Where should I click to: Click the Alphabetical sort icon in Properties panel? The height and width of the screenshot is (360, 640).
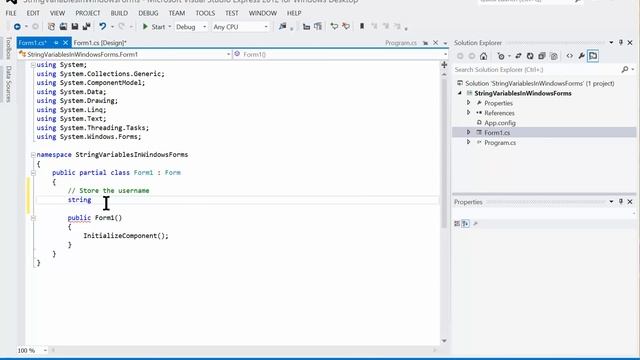coord(465,223)
